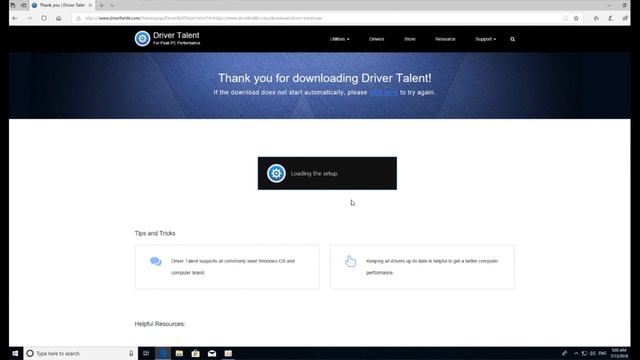
Task: Click the taskbar clock and date
Action: tap(619, 353)
